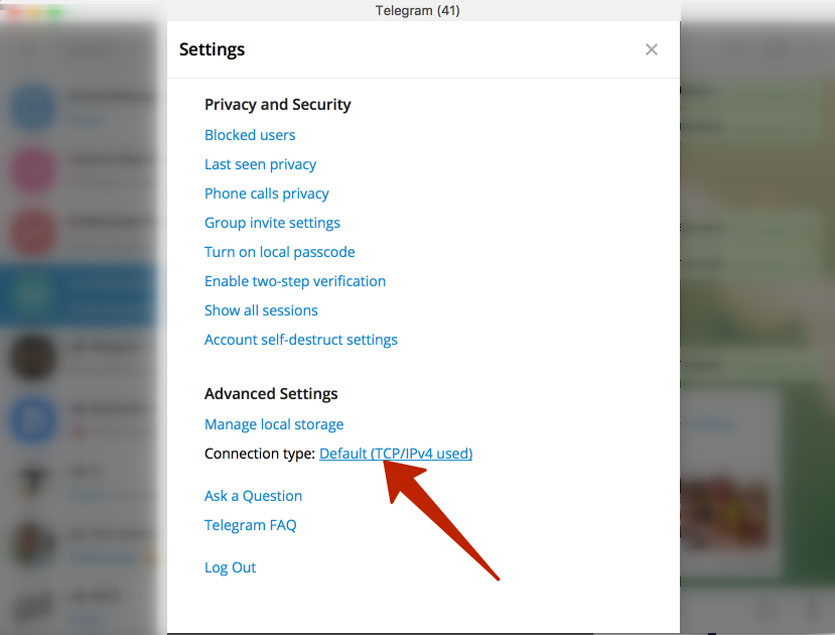
Task: Open Account self-destruct settings
Action: (x=301, y=340)
